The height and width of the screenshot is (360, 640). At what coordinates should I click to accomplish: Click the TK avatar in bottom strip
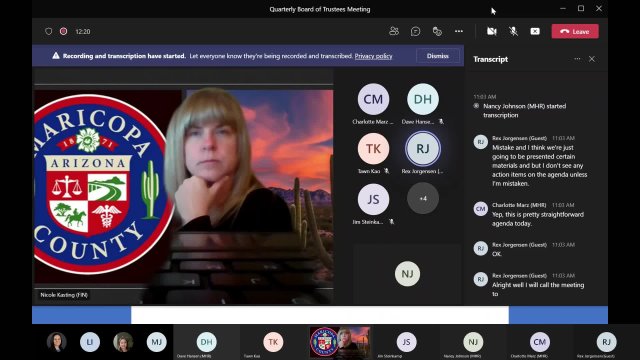coord(273,342)
